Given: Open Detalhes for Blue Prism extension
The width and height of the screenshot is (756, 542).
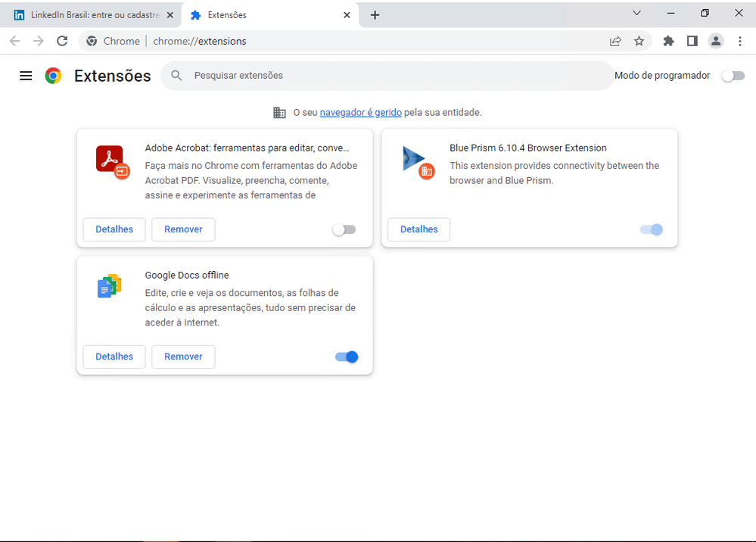Looking at the screenshot, I should point(418,229).
